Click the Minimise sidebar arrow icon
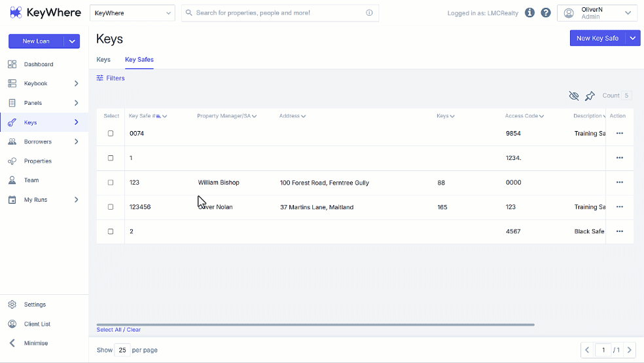Viewport: 644px width, 363px height. coord(12,343)
